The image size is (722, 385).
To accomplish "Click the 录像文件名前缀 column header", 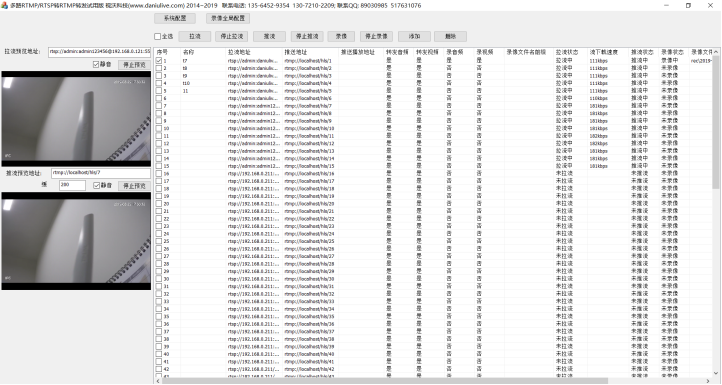I will click(x=529, y=52).
